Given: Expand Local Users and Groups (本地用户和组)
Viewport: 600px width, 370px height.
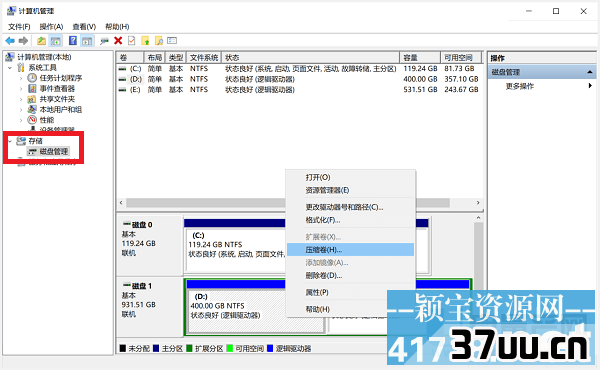Looking at the screenshot, I should (21, 109).
